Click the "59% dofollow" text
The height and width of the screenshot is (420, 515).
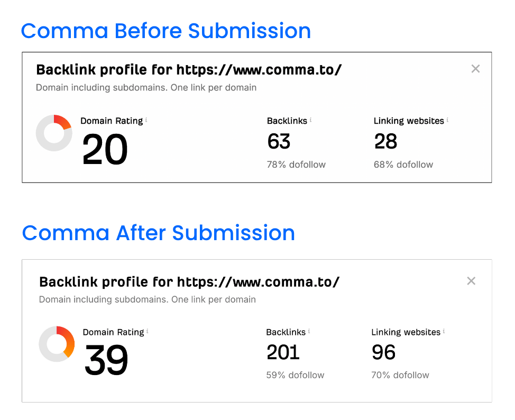[x=295, y=375]
